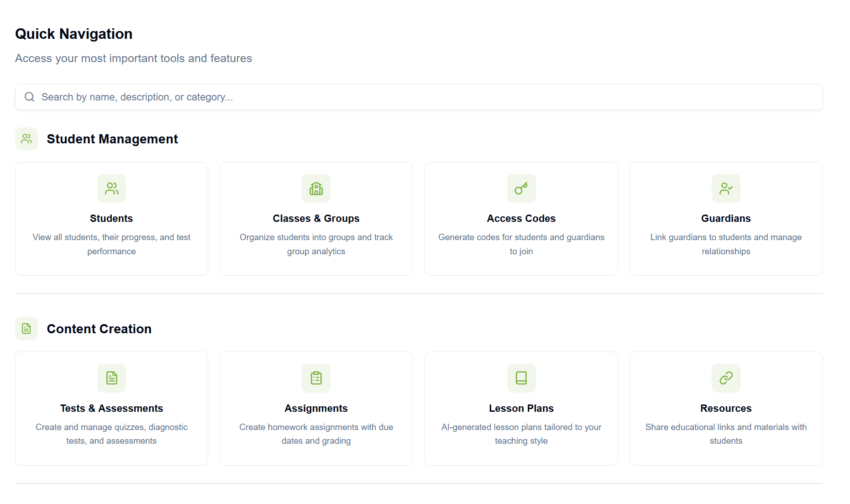
Task: Click the Classes & Groups building icon
Action: (316, 188)
